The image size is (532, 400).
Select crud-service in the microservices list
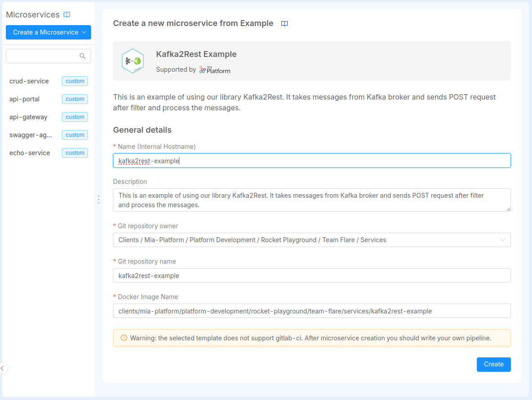pyautogui.click(x=29, y=81)
